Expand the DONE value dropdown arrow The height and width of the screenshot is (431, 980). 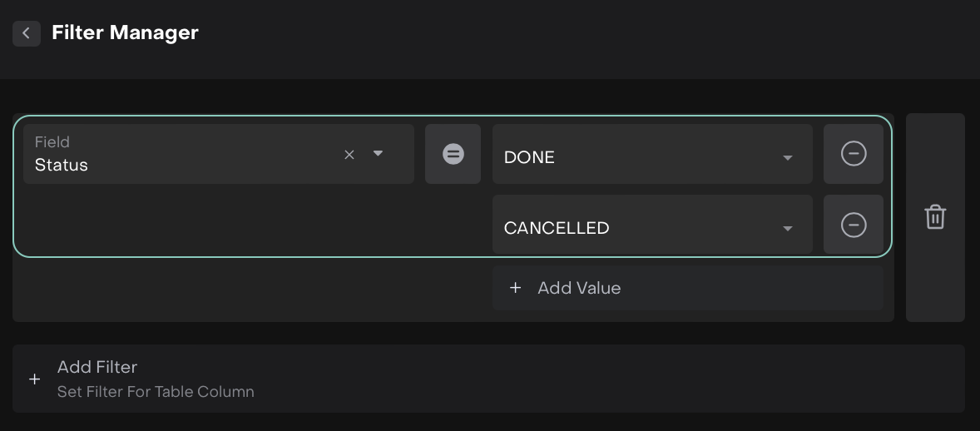787,158
